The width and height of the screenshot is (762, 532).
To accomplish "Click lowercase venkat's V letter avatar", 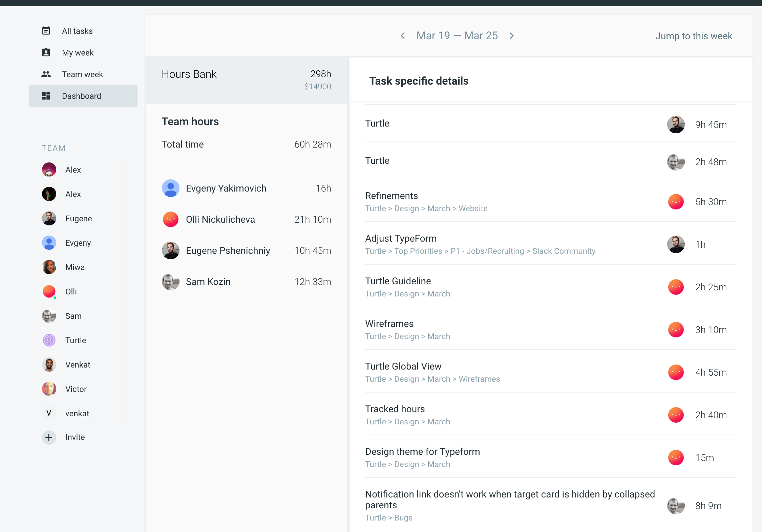I will click(49, 413).
